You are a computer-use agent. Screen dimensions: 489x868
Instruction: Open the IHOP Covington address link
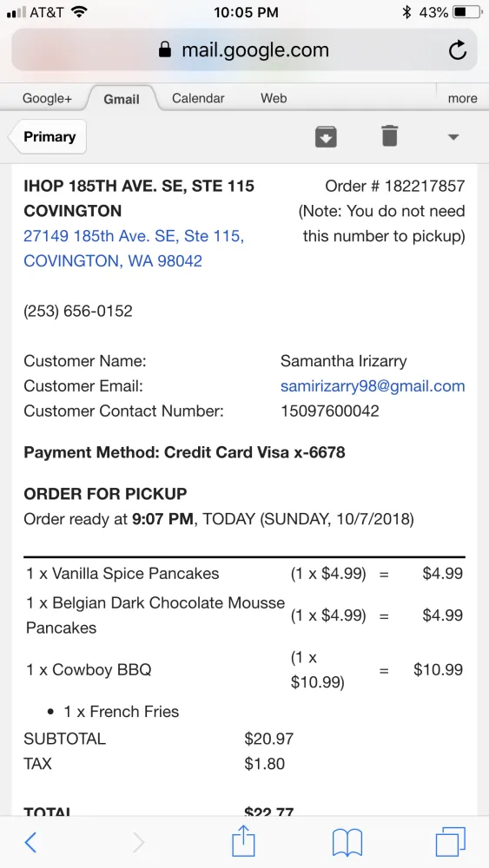134,248
